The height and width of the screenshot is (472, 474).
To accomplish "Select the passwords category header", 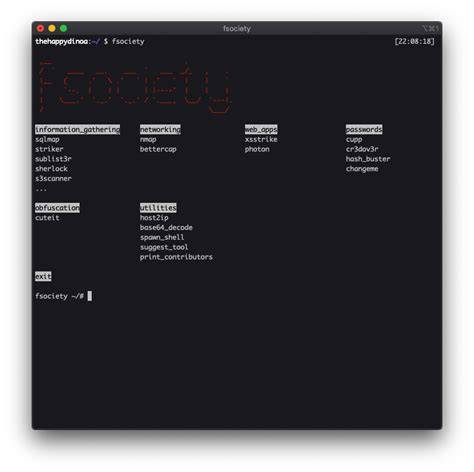I will (364, 129).
